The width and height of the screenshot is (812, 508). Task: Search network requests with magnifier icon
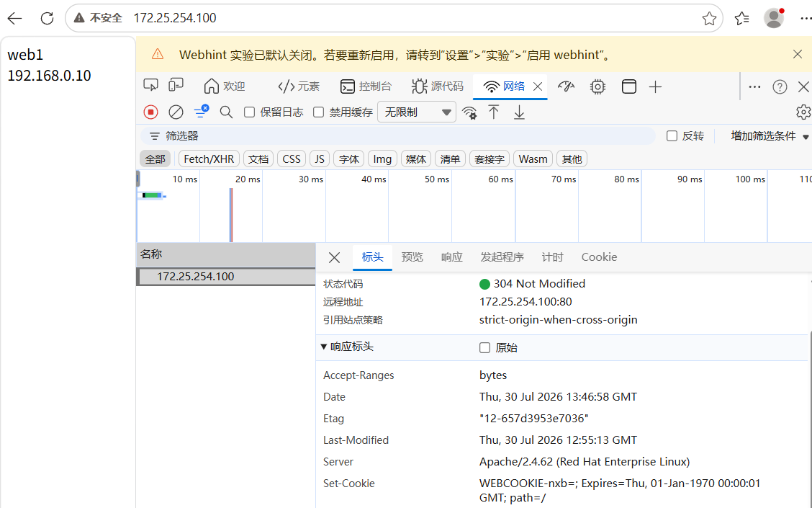[226, 112]
